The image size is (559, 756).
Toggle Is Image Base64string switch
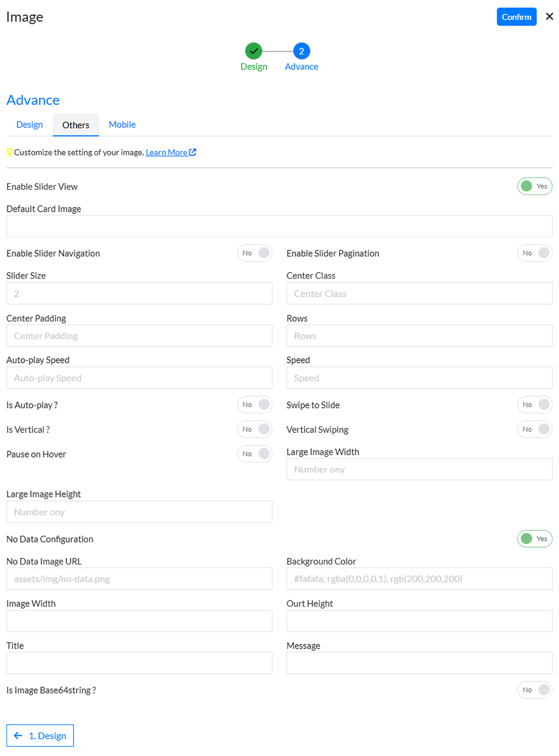point(534,690)
